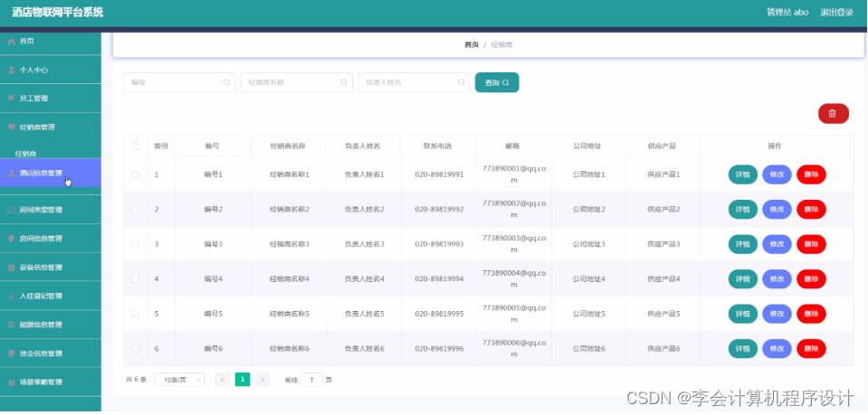Check the checkbox for row 编号1

(135, 174)
